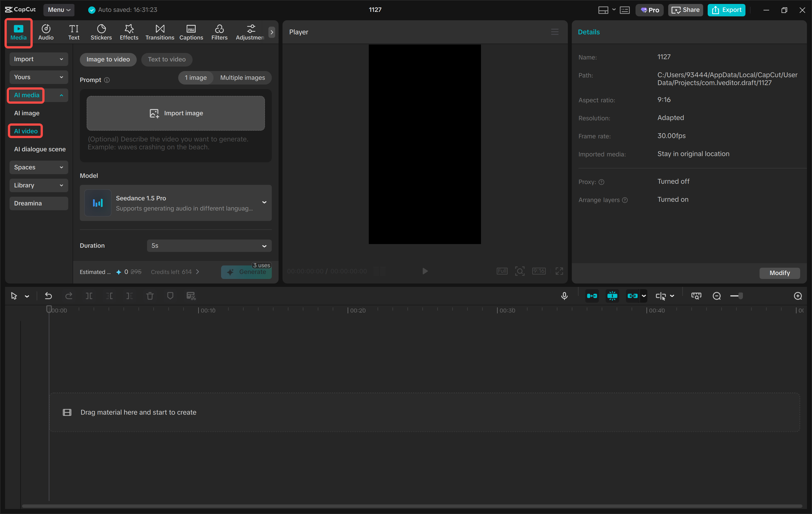Select the Effects panel

[x=129, y=32]
